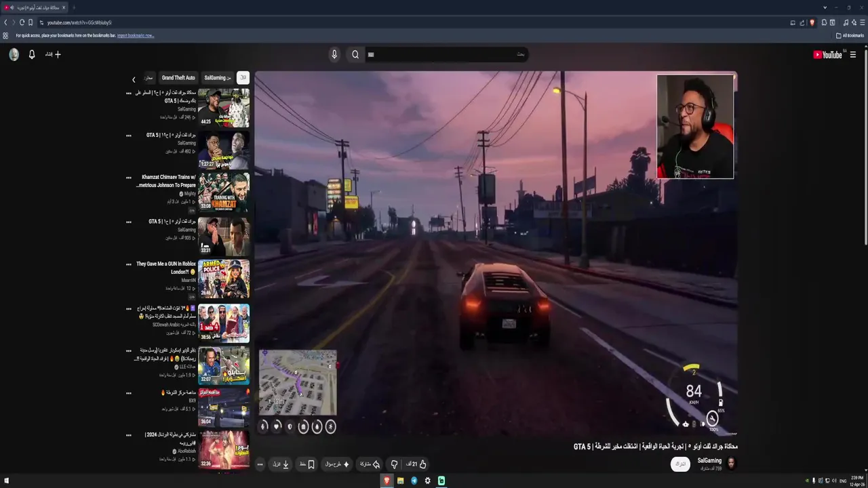Image resolution: width=868 pixels, height=488 pixels.
Task: Open browser apps grid icon
Action: tap(5, 35)
